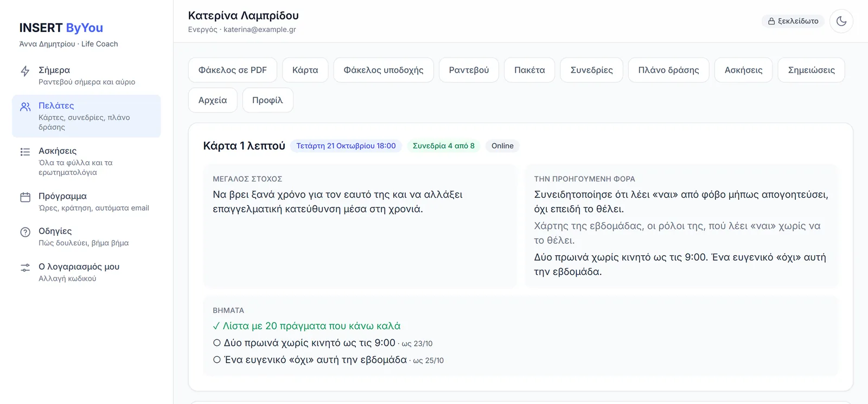868x404 pixels.
Task: Click the Συνεδρία 4 από 8 badge
Action: (444, 146)
